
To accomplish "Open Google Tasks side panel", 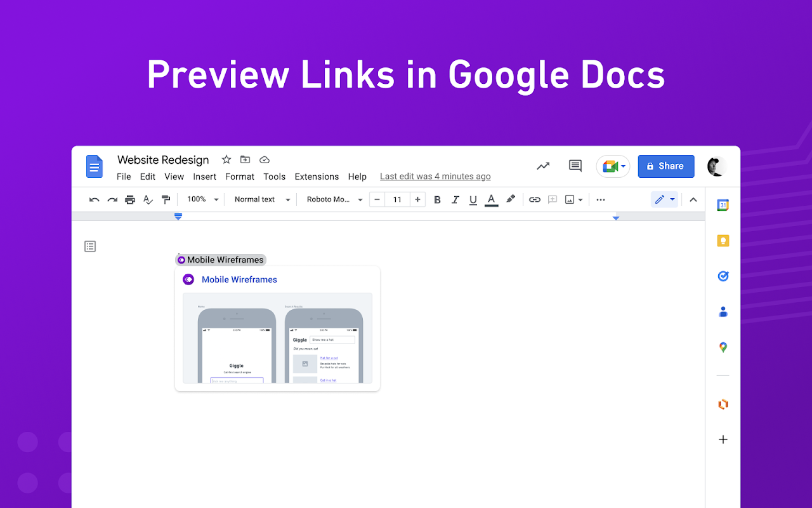I will (723, 276).
